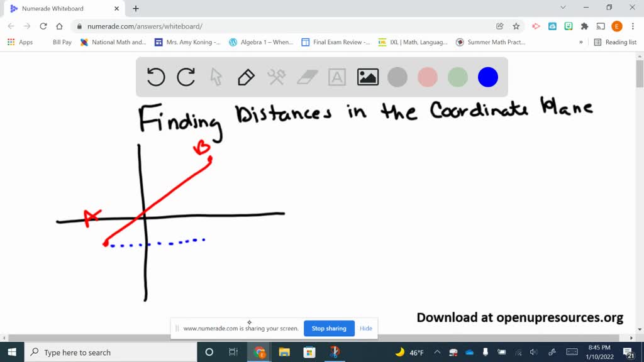This screenshot has height=362, width=644.
Task: Open the image insert tool
Action: click(367, 77)
